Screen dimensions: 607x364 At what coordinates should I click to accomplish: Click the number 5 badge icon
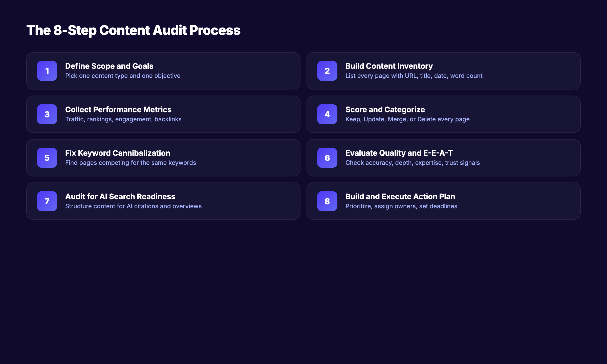[x=47, y=158]
